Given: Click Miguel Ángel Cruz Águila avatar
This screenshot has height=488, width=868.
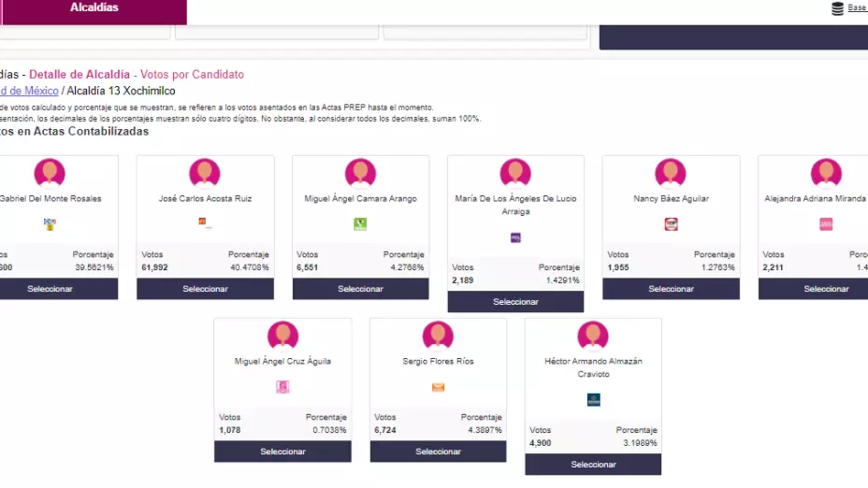Looking at the screenshot, I should [282, 336].
